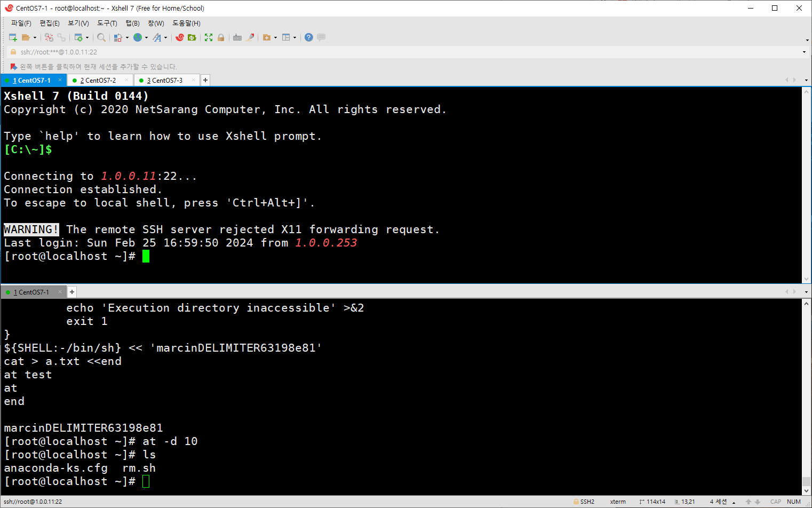812x508 pixels.
Task: Open the 파일(F) menu
Action: [x=21, y=23]
